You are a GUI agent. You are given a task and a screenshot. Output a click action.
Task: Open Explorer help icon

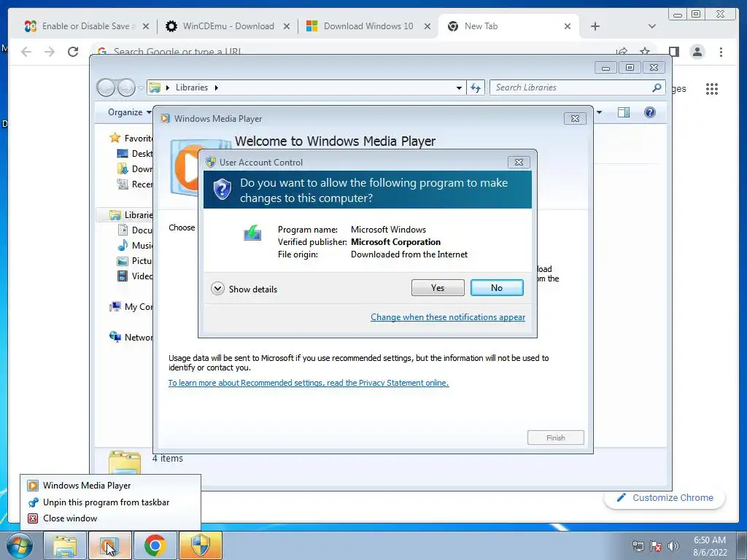click(x=649, y=112)
